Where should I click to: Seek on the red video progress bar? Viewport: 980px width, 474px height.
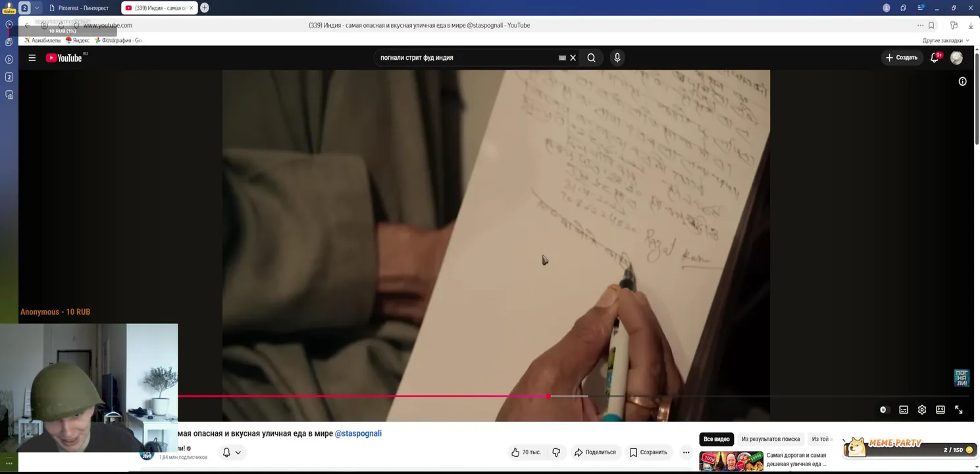(x=363, y=396)
